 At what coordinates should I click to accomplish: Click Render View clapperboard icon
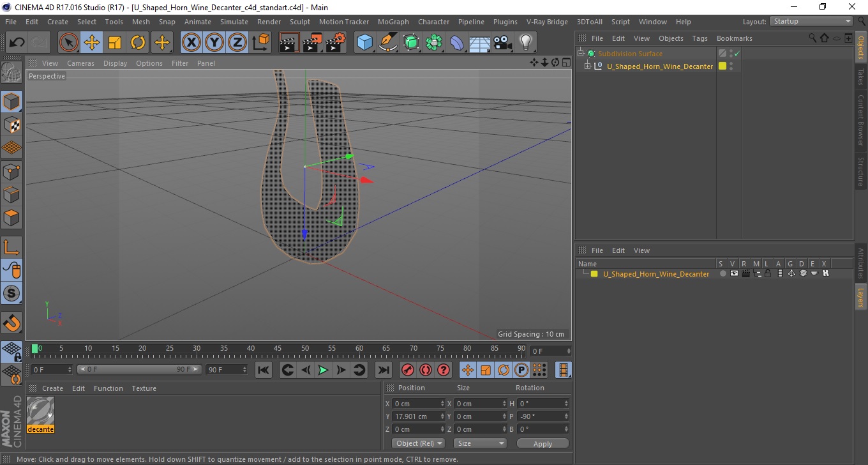290,43
